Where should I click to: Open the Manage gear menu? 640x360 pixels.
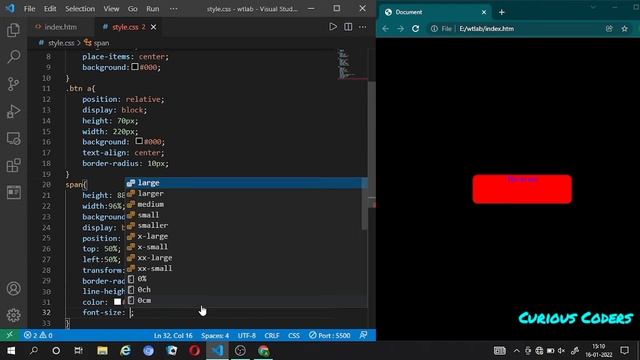coord(13,315)
